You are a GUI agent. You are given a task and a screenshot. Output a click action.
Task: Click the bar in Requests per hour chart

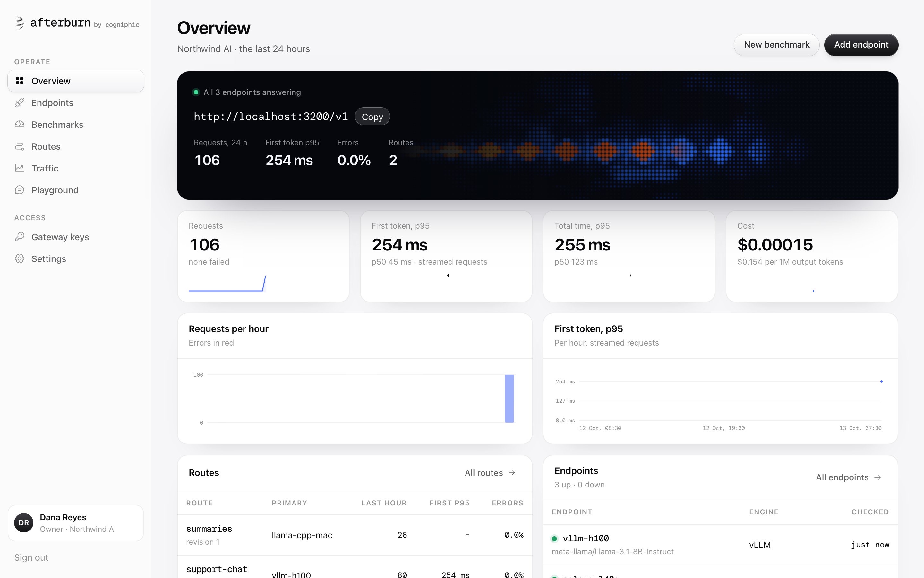coord(509,398)
